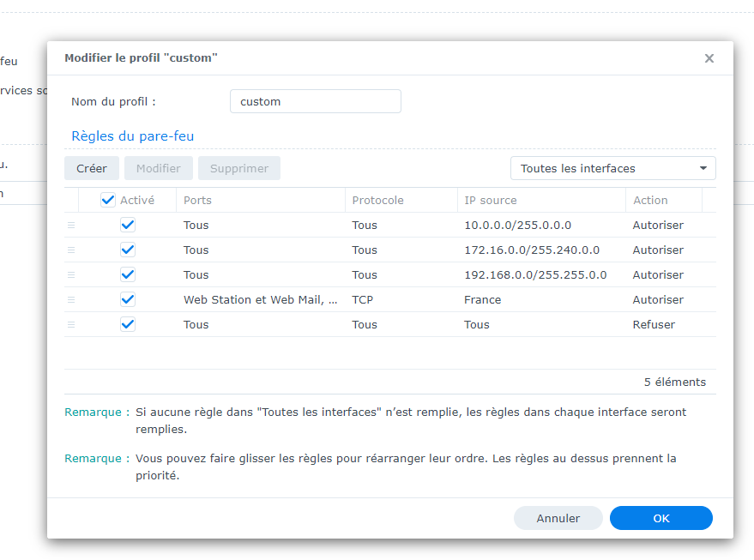Screen dimensions: 754x560
Task: Click drag handle of the 172.16.0.0 rule
Action: 71,250
